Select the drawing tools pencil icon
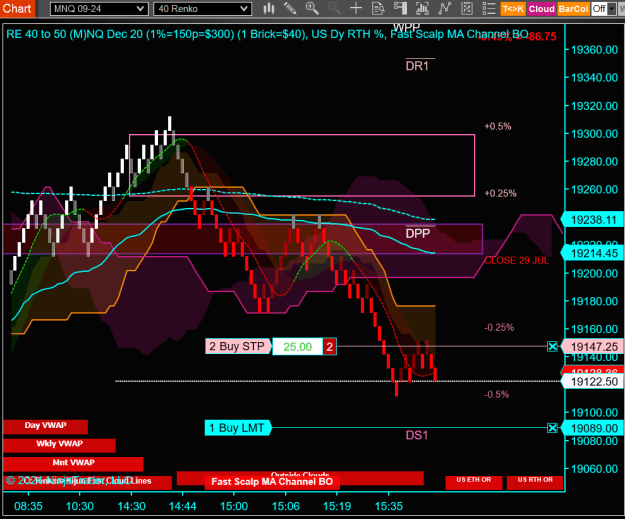Image resolution: width=625 pixels, height=519 pixels. click(290, 8)
